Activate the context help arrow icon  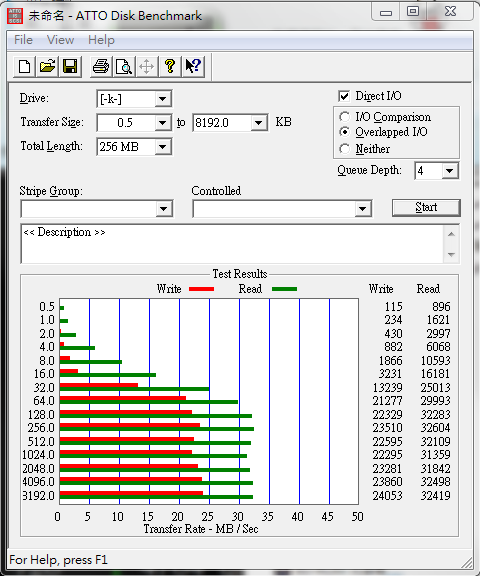[193, 66]
